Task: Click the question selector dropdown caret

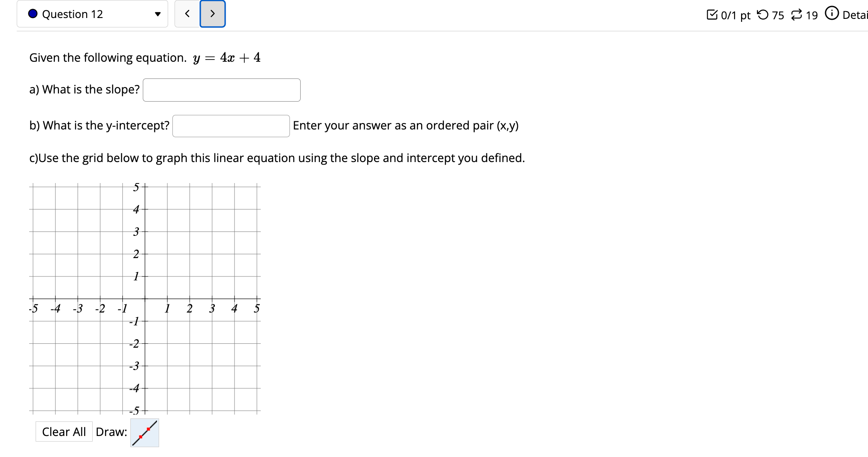Action: 158,13
